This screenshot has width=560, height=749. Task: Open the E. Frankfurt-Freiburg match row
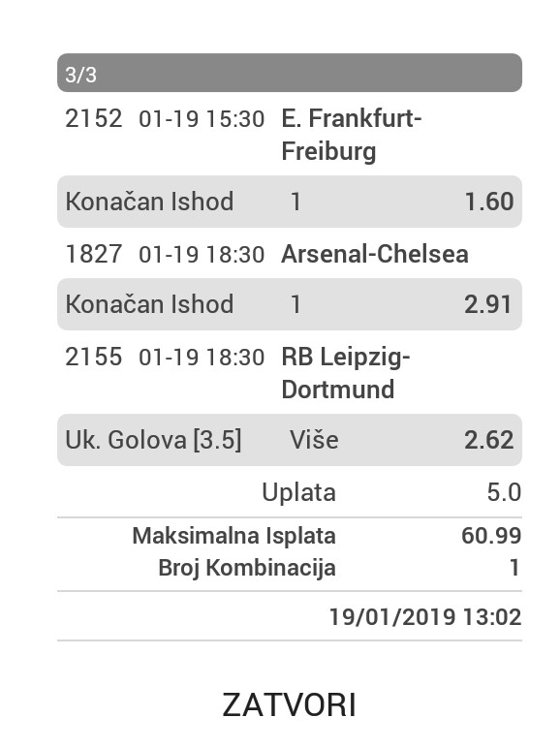pyautogui.click(x=290, y=135)
